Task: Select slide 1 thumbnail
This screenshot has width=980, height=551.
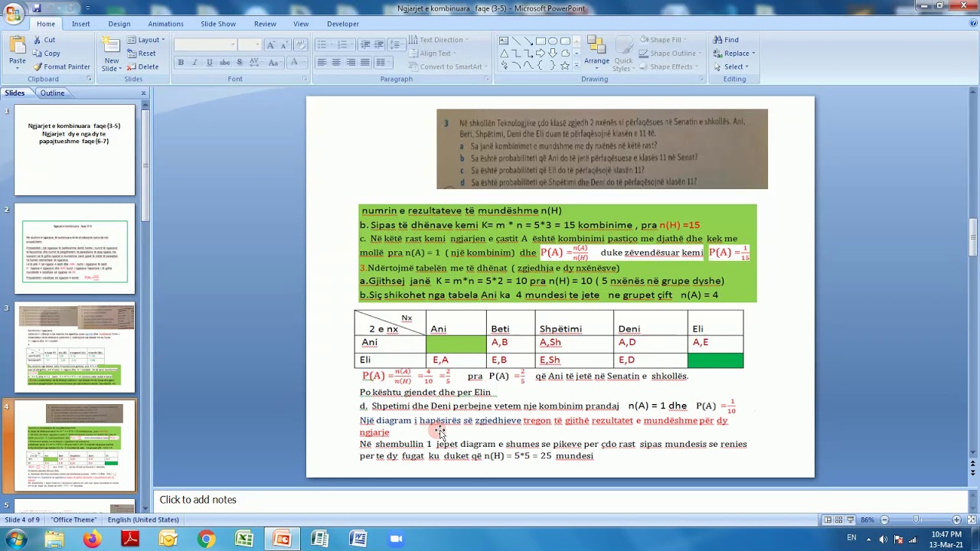Action: pos(74,150)
